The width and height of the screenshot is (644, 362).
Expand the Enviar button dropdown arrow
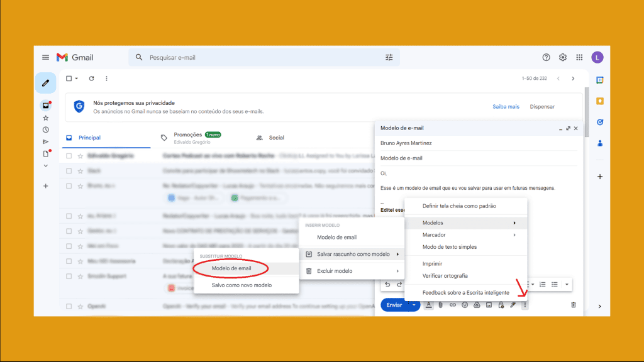coord(414,304)
